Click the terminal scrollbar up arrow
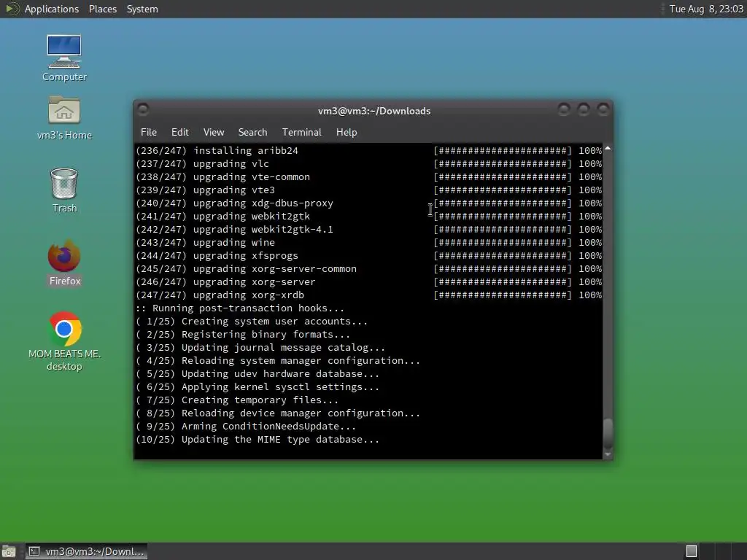This screenshot has width=747, height=560. click(608, 149)
